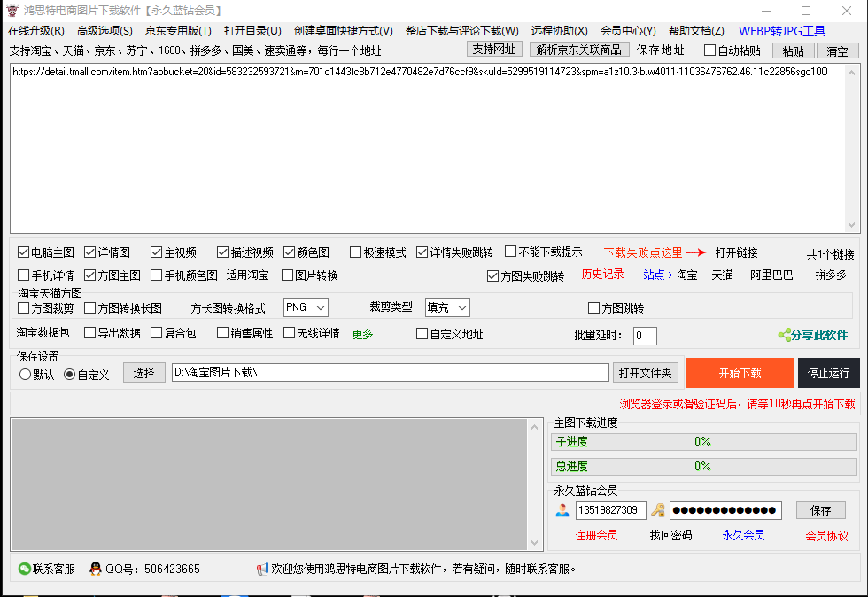The height and width of the screenshot is (597, 868).
Task: Click the 历史记录 link
Action: pyautogui.click(x=602, y=275)
